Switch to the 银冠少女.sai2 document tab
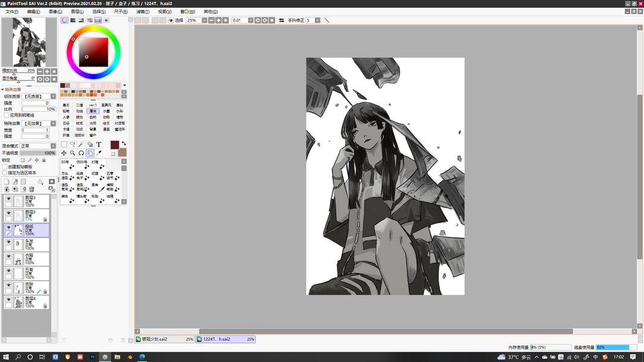Image resolution: width=644 pixels, height=362 pixels. [x=164, y=339]
